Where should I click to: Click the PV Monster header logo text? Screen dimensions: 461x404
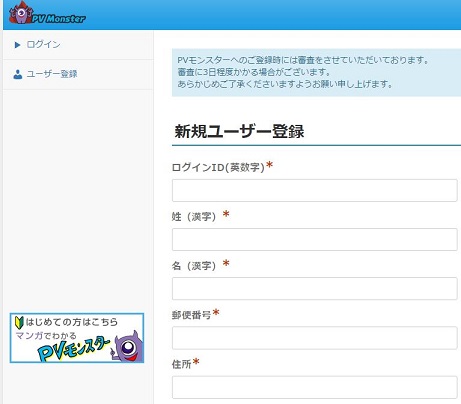[x=59, y=19]
